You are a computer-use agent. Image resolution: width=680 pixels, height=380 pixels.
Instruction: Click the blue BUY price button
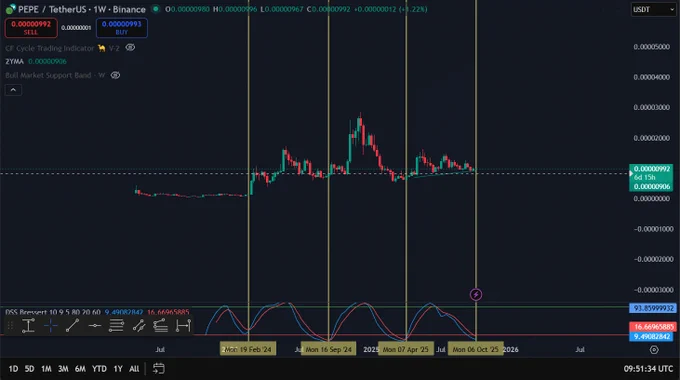pos(122,28)
